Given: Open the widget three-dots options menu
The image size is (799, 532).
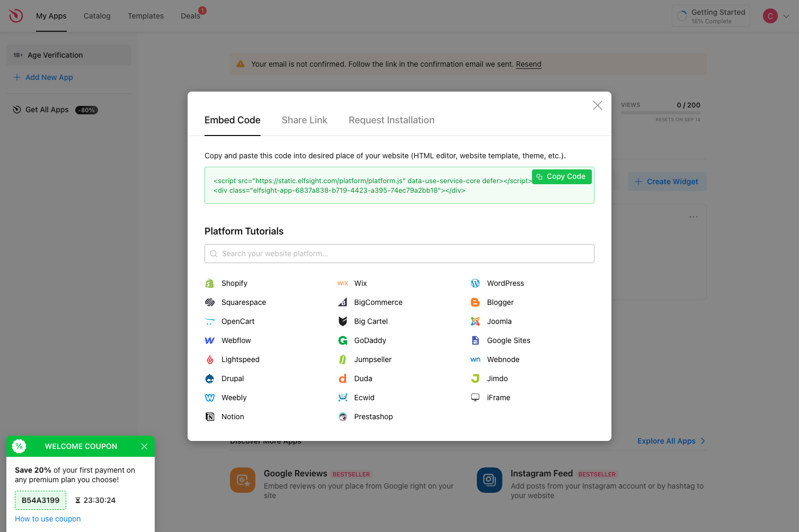Looking at the screenshot, I should [694, 217].
